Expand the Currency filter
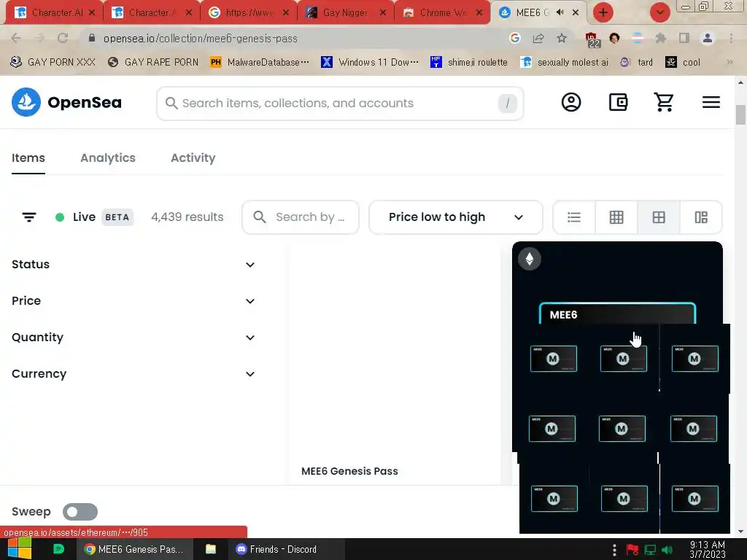 [x=133, y=374]
